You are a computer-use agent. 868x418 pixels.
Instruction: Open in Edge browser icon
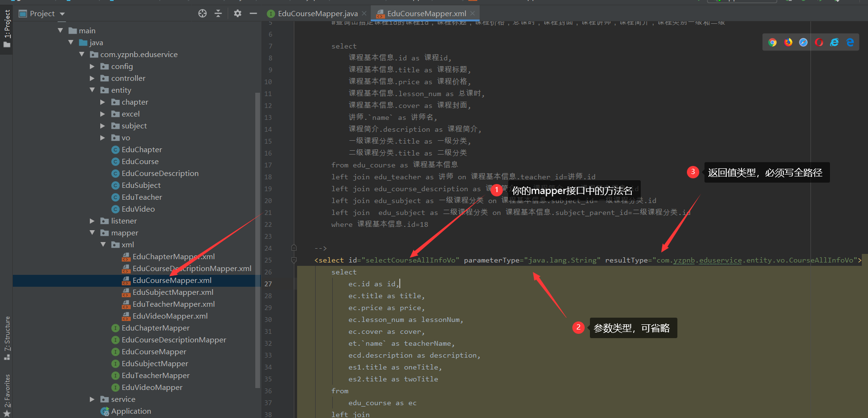[850, 42]
